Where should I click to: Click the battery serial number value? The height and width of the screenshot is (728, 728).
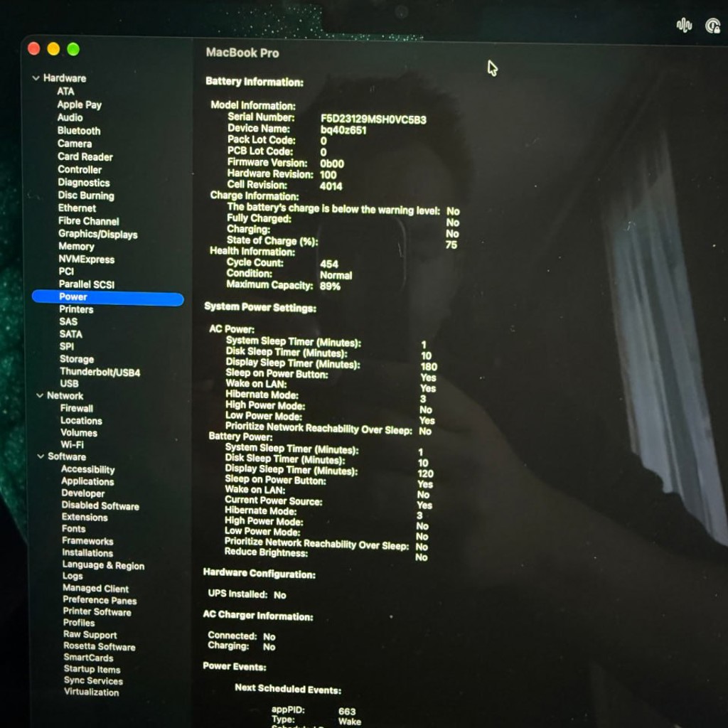click(373, 119)
